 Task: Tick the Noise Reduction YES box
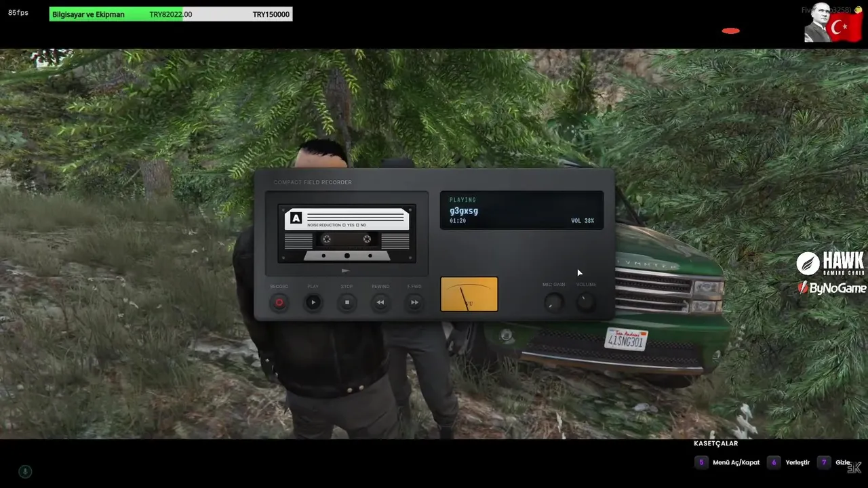pyautogui.click(x=344, y=225)
